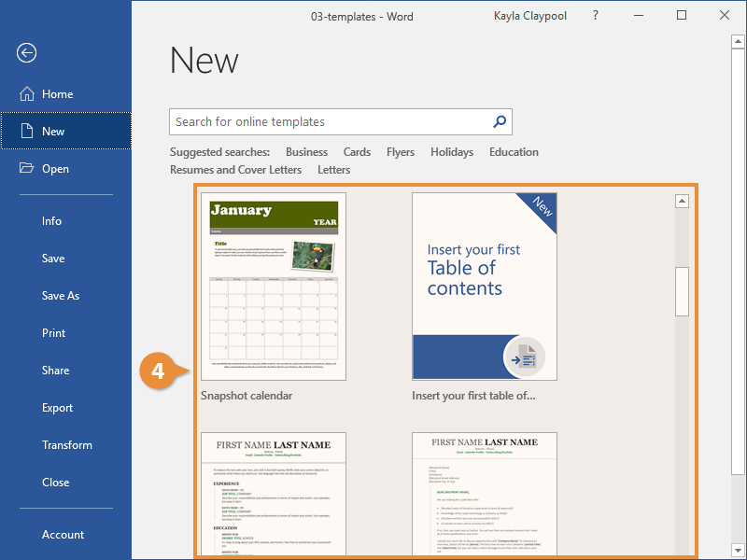Click the Open folder icon
The width and height of the screenshot is (747, 560).
(x=27, y=168)
